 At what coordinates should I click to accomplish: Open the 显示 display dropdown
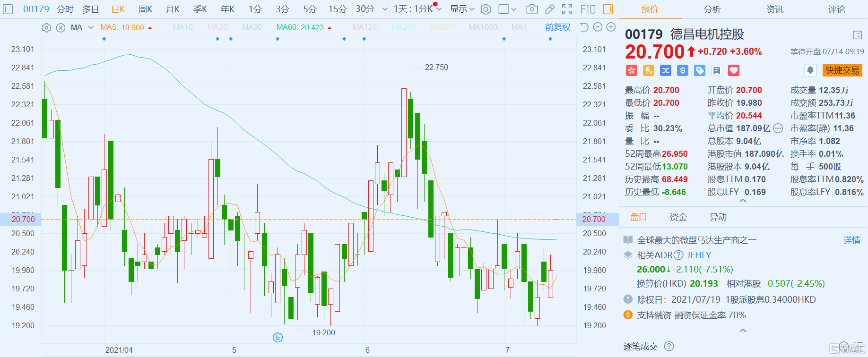(462, 9)
